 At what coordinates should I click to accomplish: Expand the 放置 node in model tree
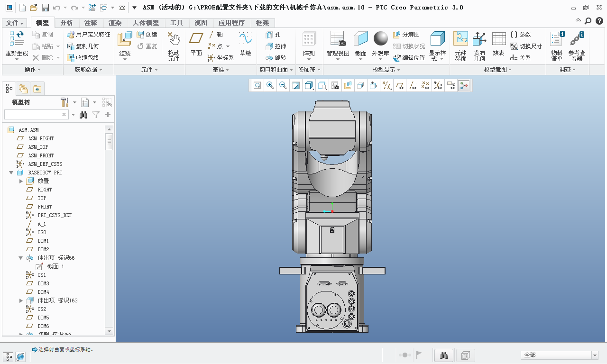coord(21,181)
